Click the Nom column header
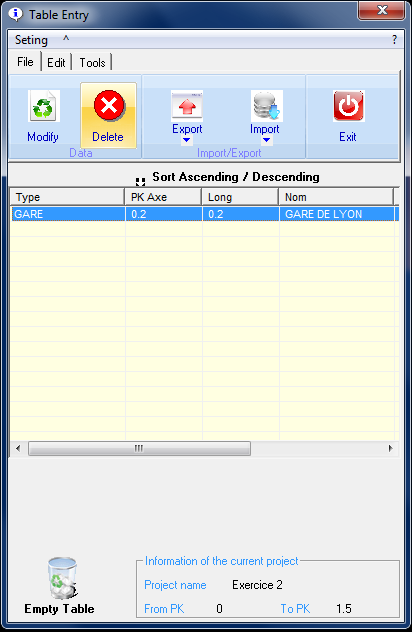Image resolution: width=412 pixels, height=632 pixels. coord(336,197)
